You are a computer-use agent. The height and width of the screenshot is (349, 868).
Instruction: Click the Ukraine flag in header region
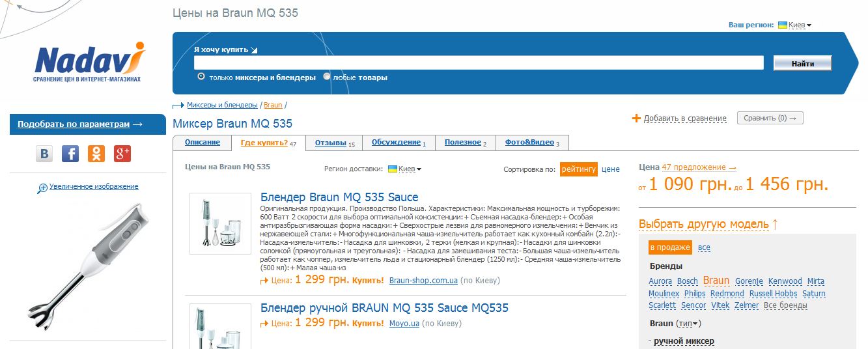tap(782, 25)
